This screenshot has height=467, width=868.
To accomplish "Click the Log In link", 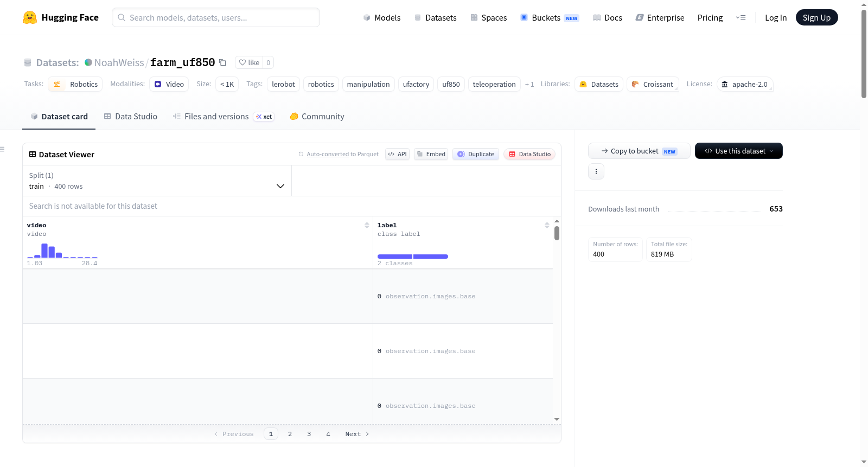I will point(776,17).
